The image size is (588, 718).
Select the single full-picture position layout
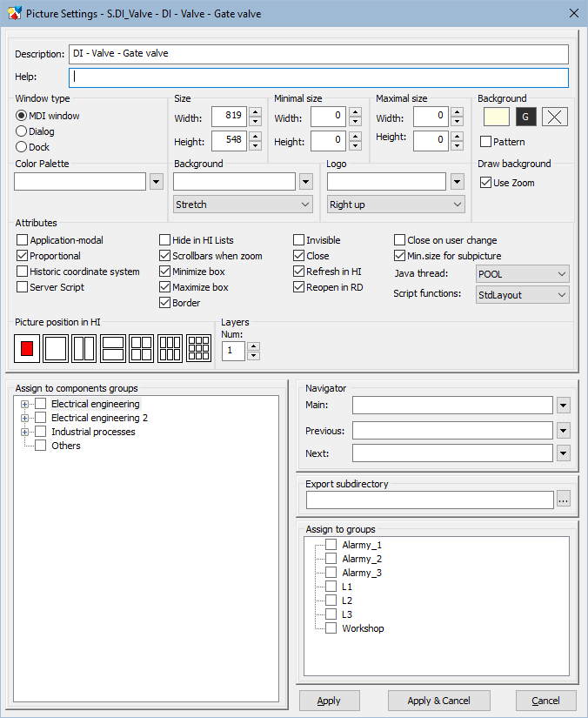56,348
